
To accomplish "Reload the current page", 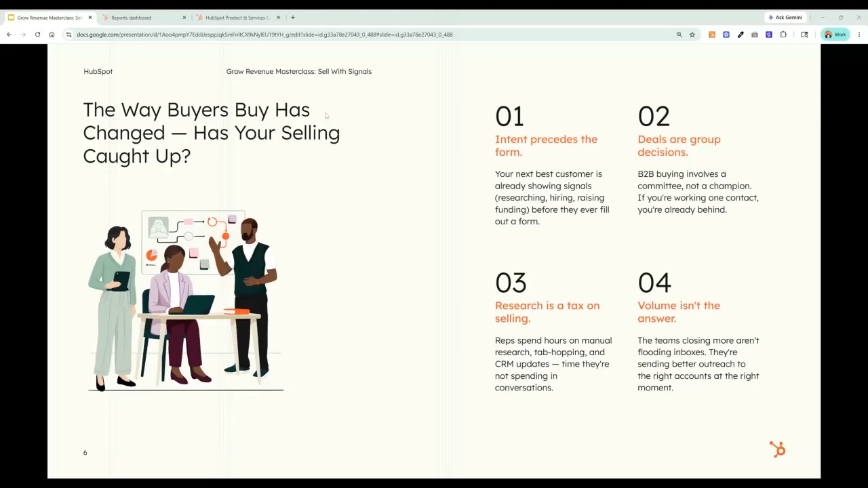I will [x=37, y=35].
